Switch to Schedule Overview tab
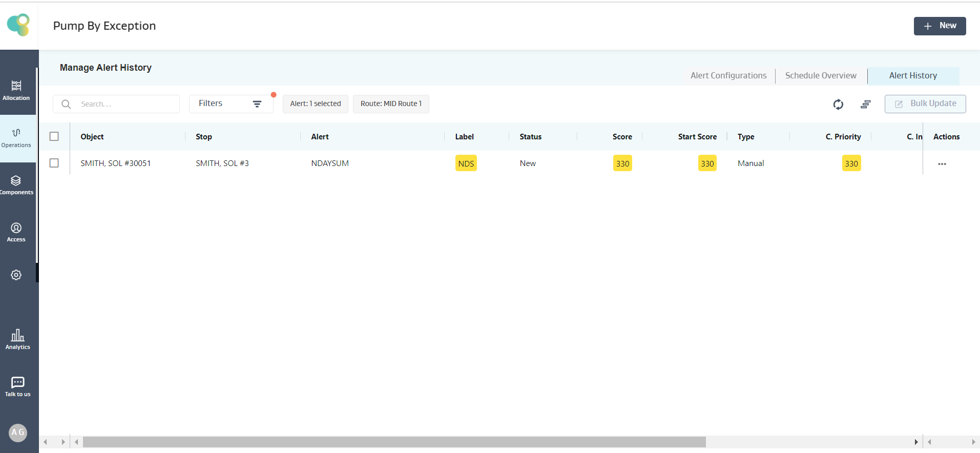980x453 pixels. (821, 76)
